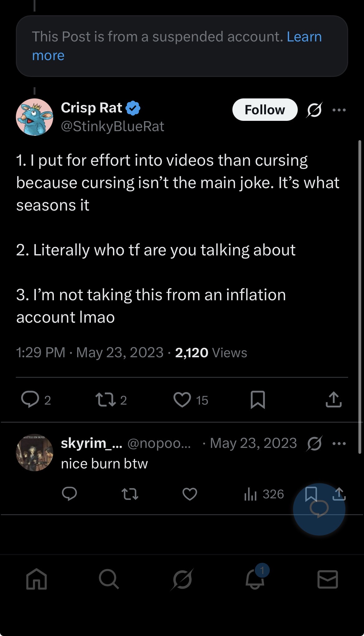Open the Learn more link
Image resolution: width=364 pixels, height=636 pixels.
point(304,37)
